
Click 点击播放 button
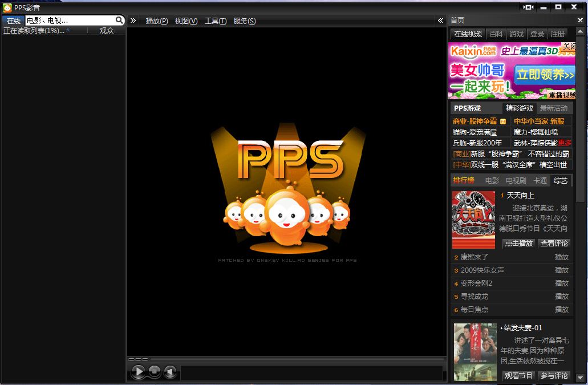coord(518,244)
